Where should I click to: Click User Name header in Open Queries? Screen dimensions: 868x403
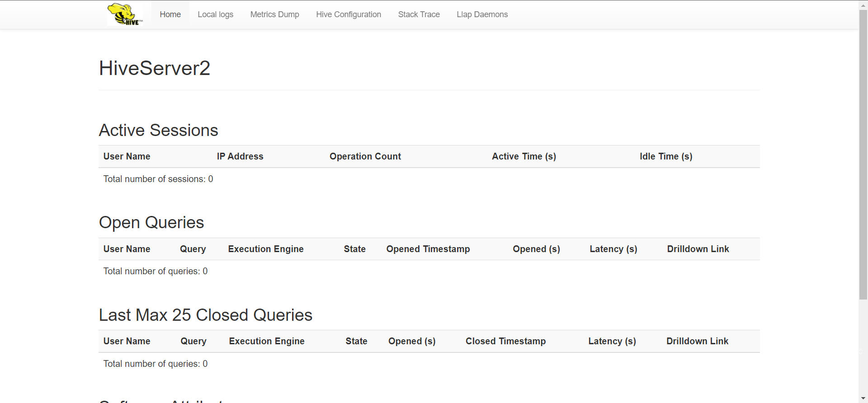(x=127, y=249)
